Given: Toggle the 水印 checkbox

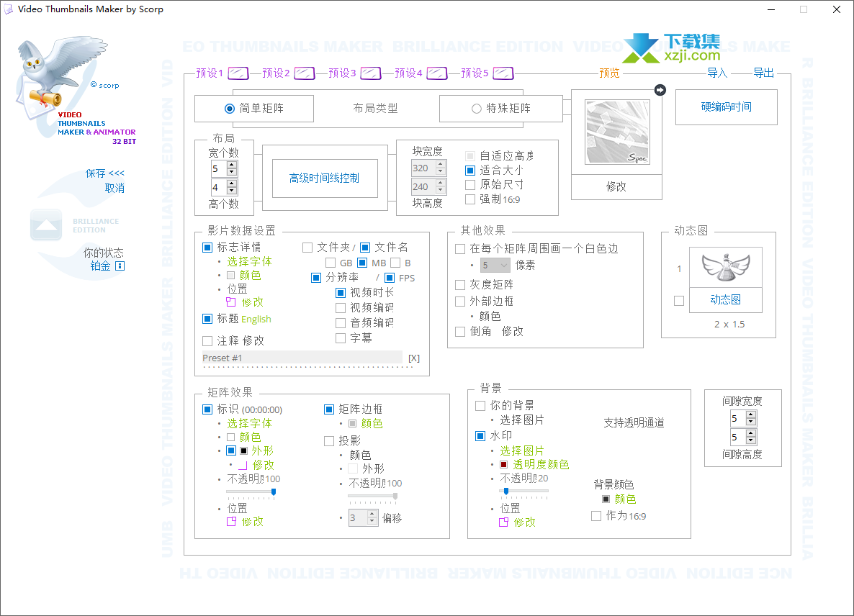Looking at the screenshot, I should 480,436.
